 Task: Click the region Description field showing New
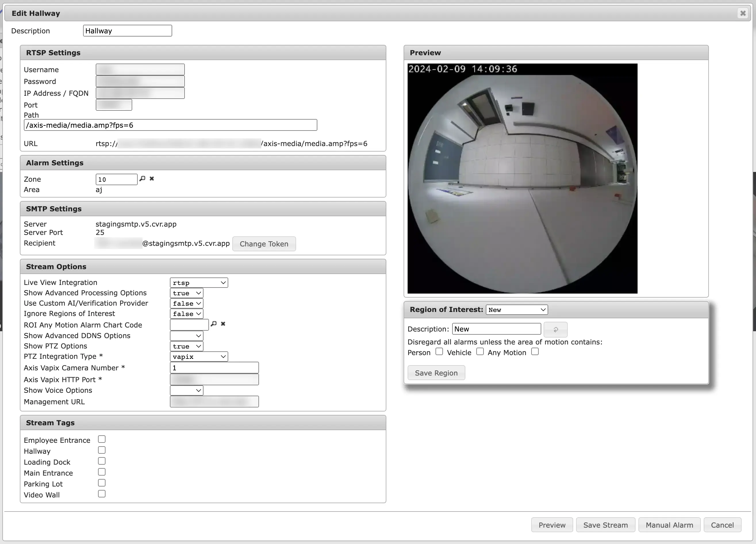pos(496,329)
